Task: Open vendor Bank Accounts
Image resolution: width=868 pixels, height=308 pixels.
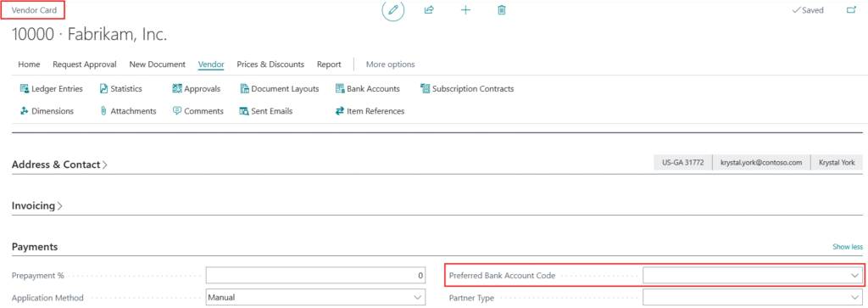Action: (x=368, y=88)
